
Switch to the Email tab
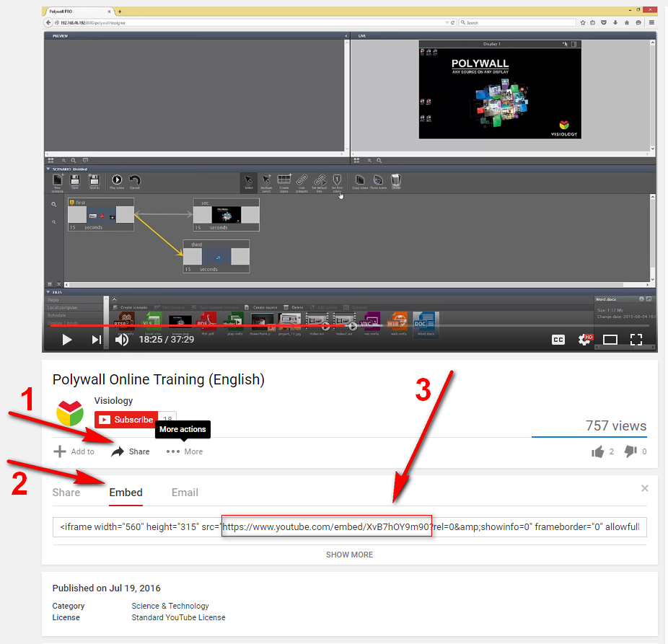(185, 493)
